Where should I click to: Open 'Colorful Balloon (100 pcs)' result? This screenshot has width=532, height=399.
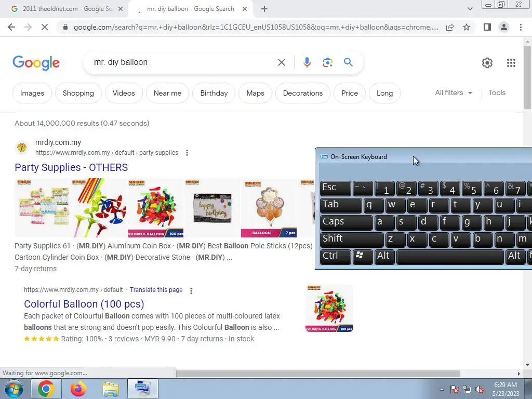[84, 304]
